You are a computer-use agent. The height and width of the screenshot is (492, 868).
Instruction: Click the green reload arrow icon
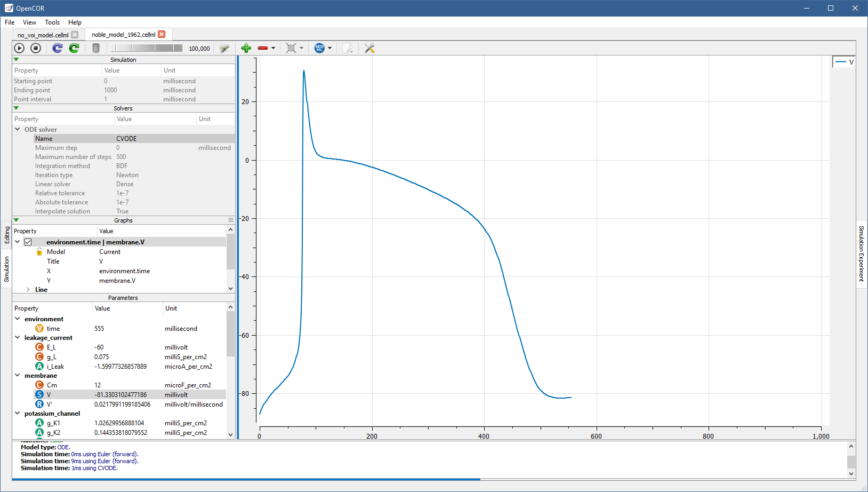(74, 48)
